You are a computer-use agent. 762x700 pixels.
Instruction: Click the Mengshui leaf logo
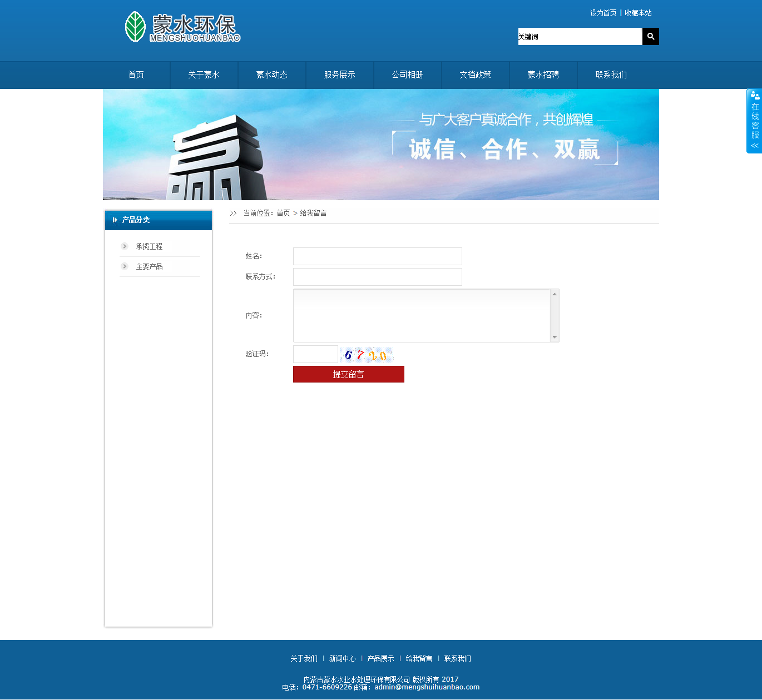pos(135,27)
